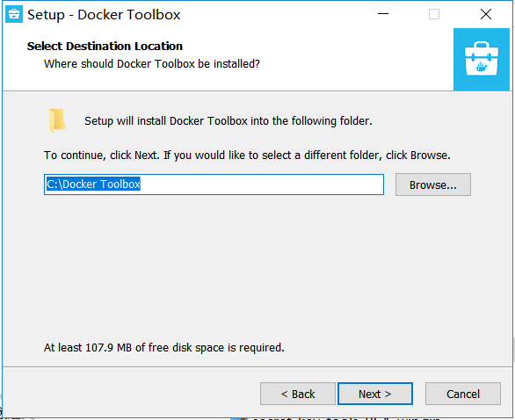Click the 'To continue, click Next' instruction
Image resolution: width=515 pixels, height=420 pixels.
(x=247, y=155)
